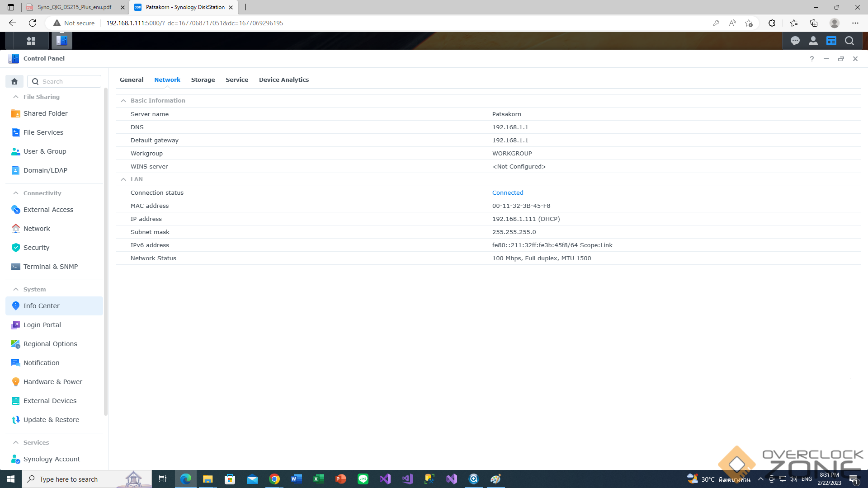Collapse the Connectivity sidebar section
This screenshot has width=868, height=488.
click(16, 193)
